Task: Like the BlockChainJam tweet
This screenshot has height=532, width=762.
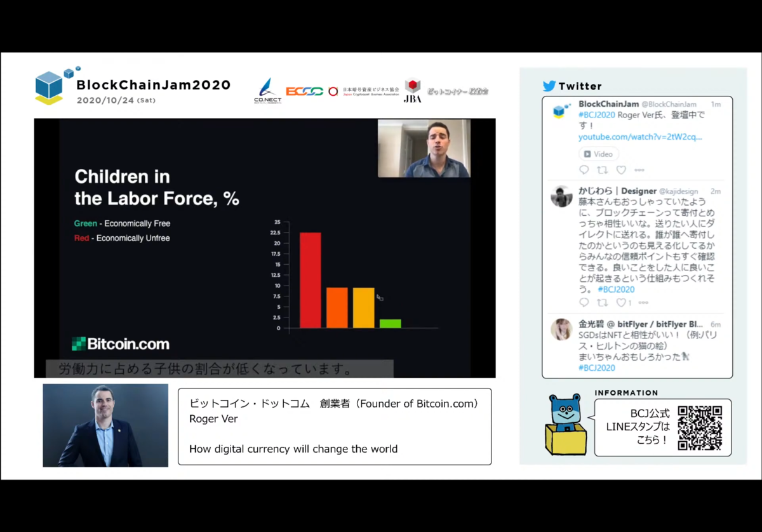Action: pyautogui.click(x=621, y=170)
